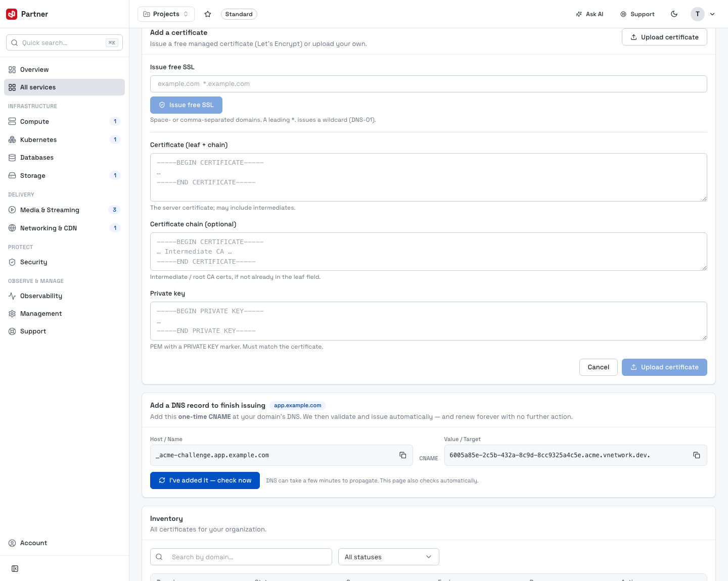This screenshot has width=728, height=581.
Task: Click the user avatar T
Action: pos(698,14)
